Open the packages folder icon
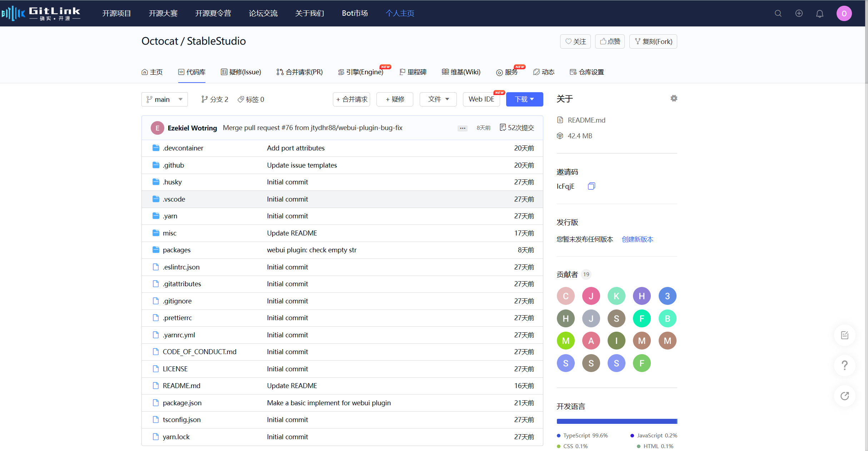Viewport: 868px width, 451px height. pos(156,250)
